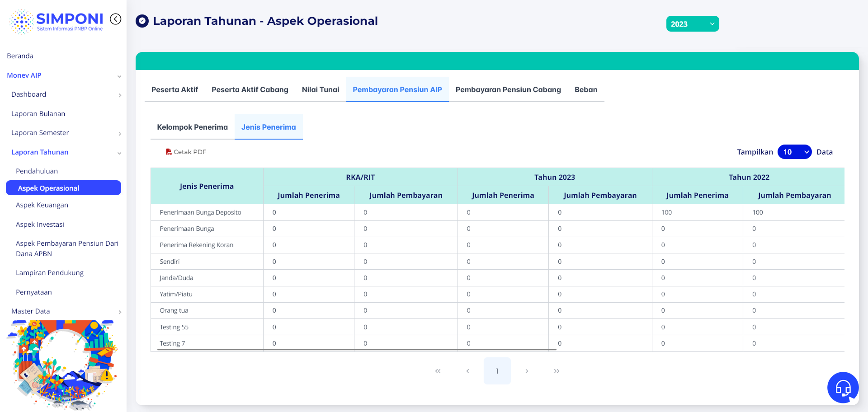The width and height of the screenshot is (868, 412).
Task: Click the checkmark icon beside the page title
Action: point(142,21)
